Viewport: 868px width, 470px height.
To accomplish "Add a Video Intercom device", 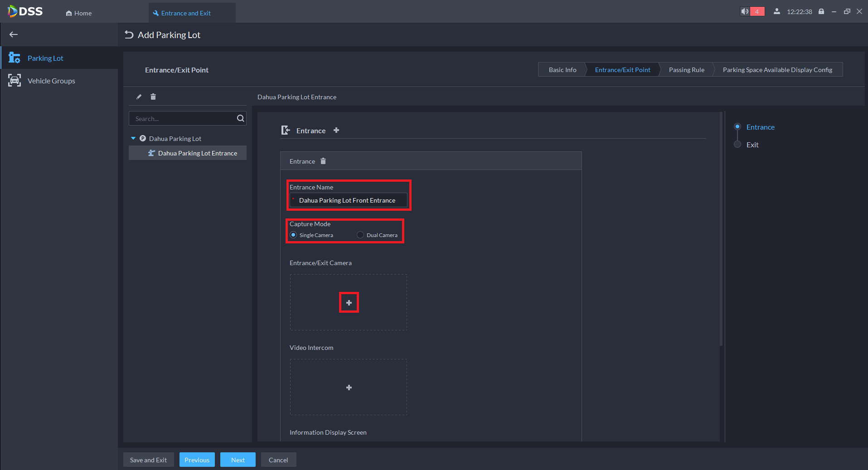I will click(x=349, y=388).
